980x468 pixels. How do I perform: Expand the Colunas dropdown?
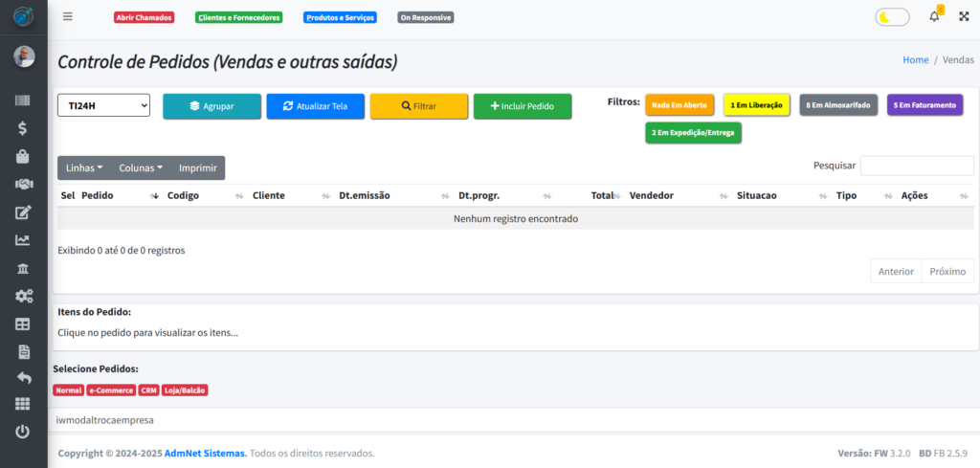coord(141,167)
